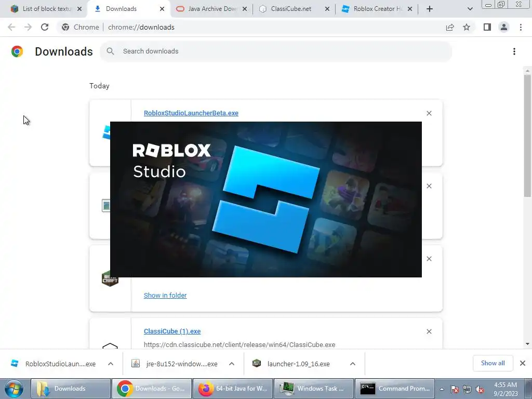Remove the second download entry from list
Screen dimensions: 532x399
click(x=429, y=186)
